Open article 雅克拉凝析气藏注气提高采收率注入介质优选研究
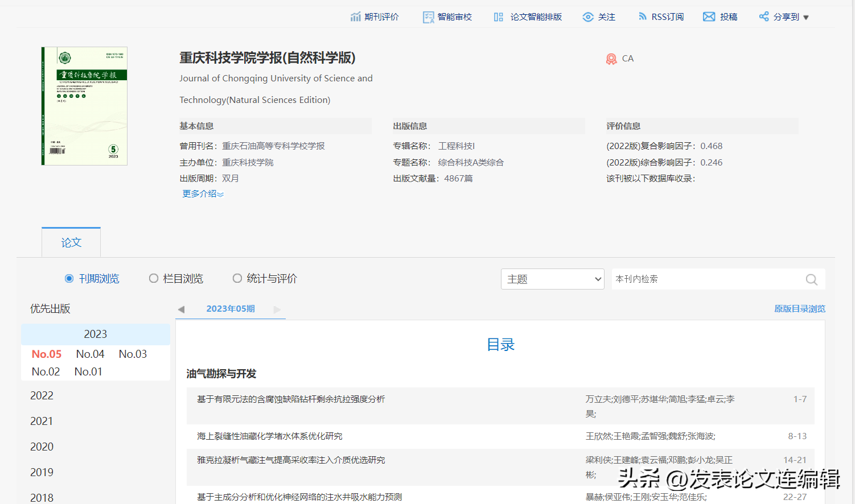Image resolution: width=855 pixels, height=504 pixels. (291, 460)
